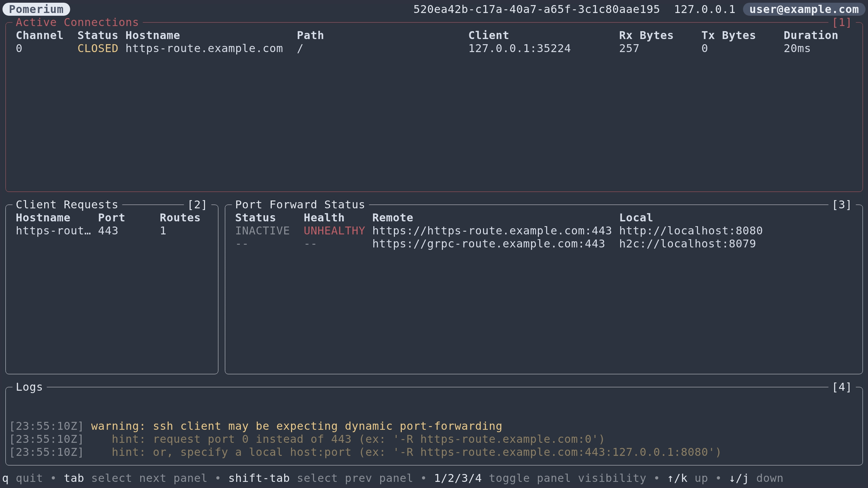Toggle Active Connections panel marker [1]
This screenshot has height=488, width=868.
tap(842, 22)
